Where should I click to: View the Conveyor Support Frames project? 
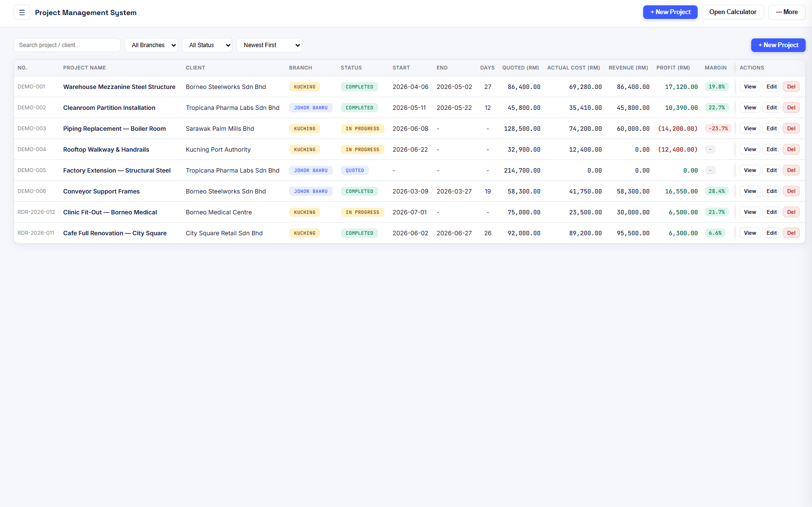coord(750,192)
